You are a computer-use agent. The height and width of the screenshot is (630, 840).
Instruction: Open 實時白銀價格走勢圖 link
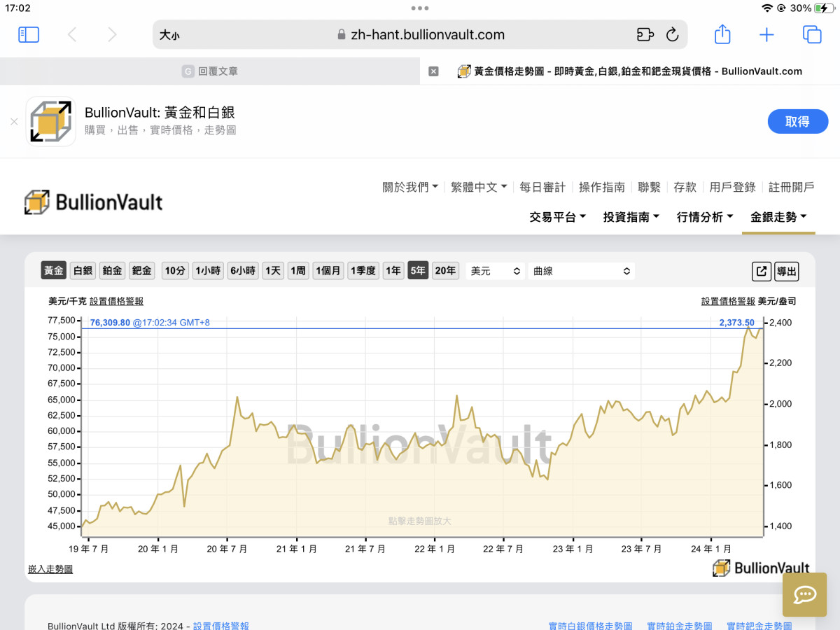coord(591,626)
